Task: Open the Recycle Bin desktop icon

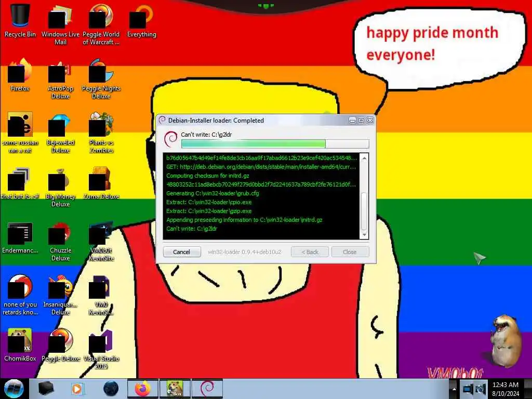Action: (20, 20)
